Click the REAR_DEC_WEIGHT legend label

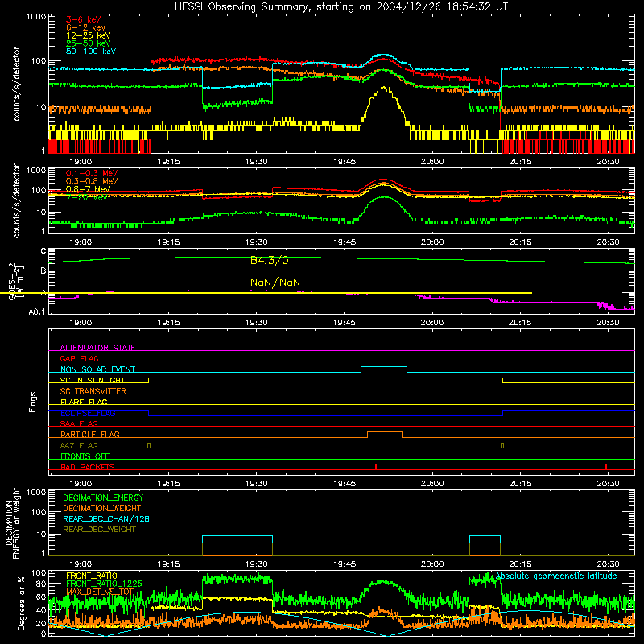click(99, 530)
